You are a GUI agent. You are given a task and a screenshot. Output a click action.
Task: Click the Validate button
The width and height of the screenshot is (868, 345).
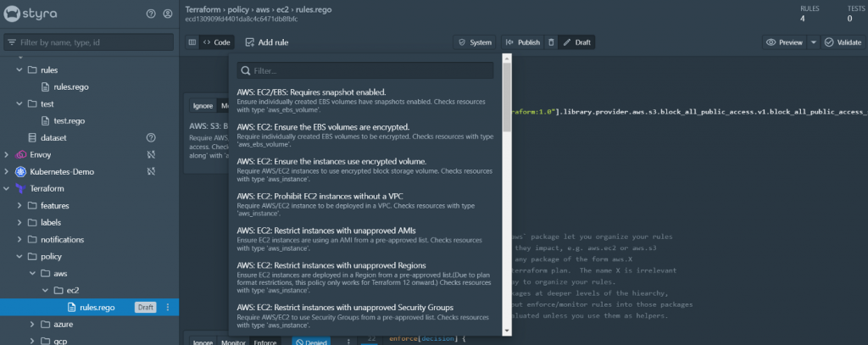(843, 42)
